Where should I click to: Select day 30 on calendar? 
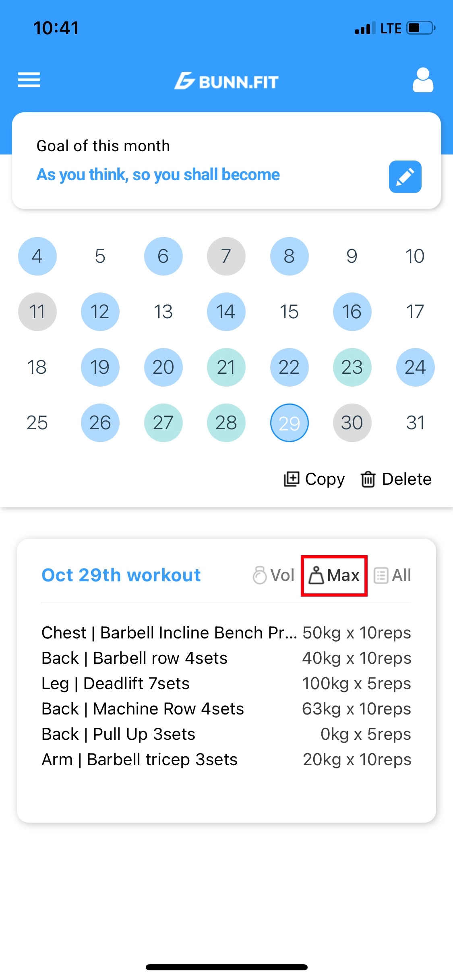[x=352, y=423]
